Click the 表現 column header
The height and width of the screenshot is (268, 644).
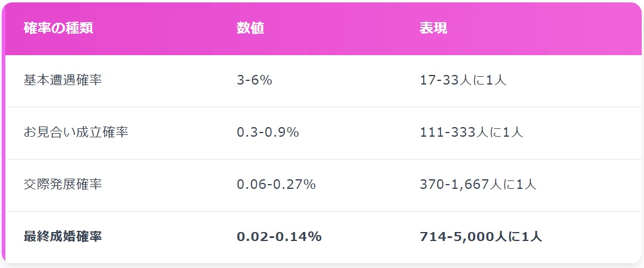coord(433,28)
